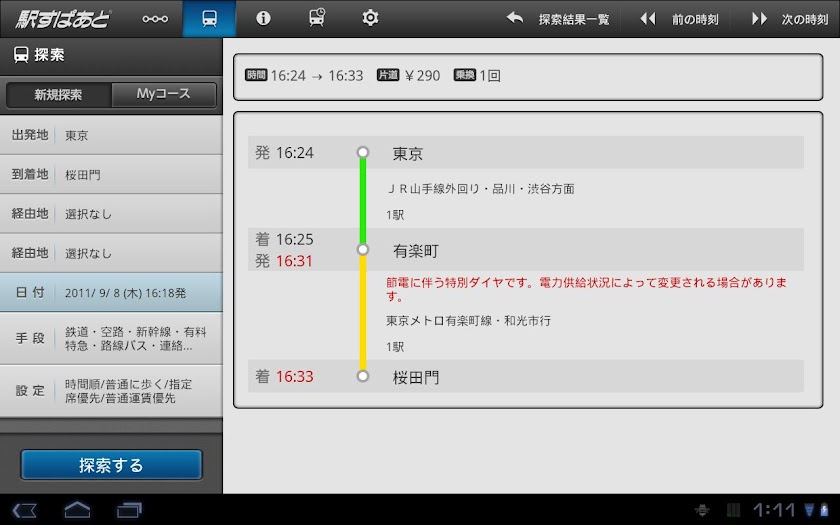Set first 経由地 選択なし
Image resolution: width=840 pixels, height=525 pixels.
pyautogui.click(x=111, y=214)
